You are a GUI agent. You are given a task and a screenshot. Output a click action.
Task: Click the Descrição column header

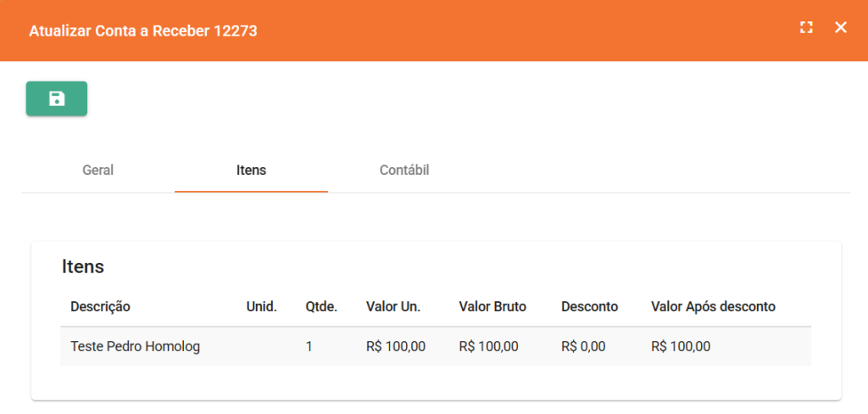pyautogui.click(x=100, y=306)
